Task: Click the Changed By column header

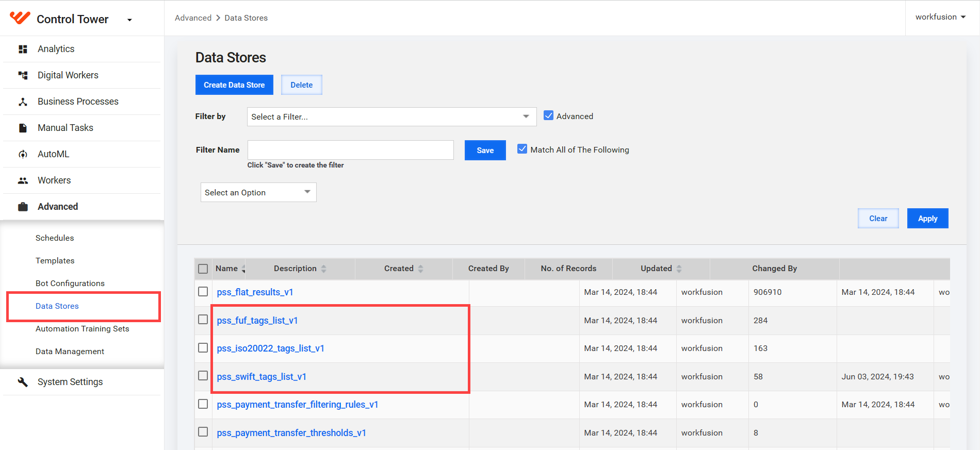Action: click(x=775, y=269)
